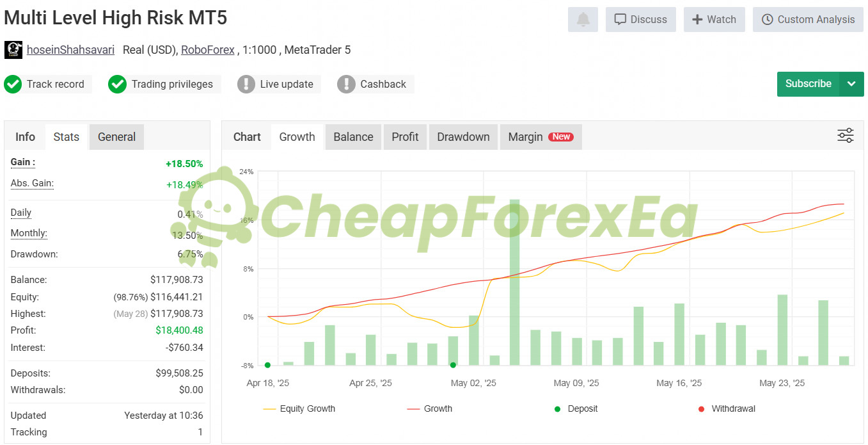This screenshot has width=868, height=445.
Task: Open the Discuss button
Action: point(641,19)
